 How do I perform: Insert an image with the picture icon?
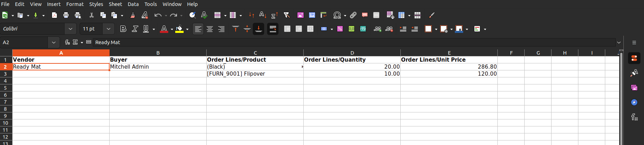click(x=300, y=15)
